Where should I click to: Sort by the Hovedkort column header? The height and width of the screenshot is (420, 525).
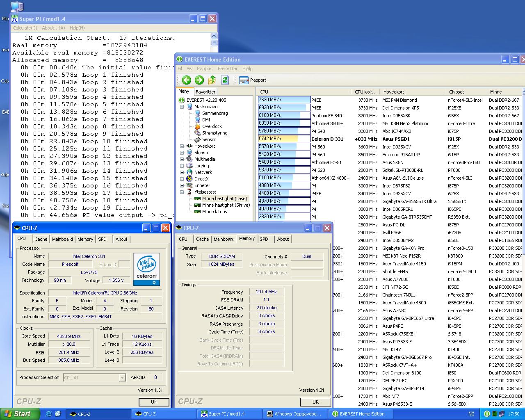[413, 92]
